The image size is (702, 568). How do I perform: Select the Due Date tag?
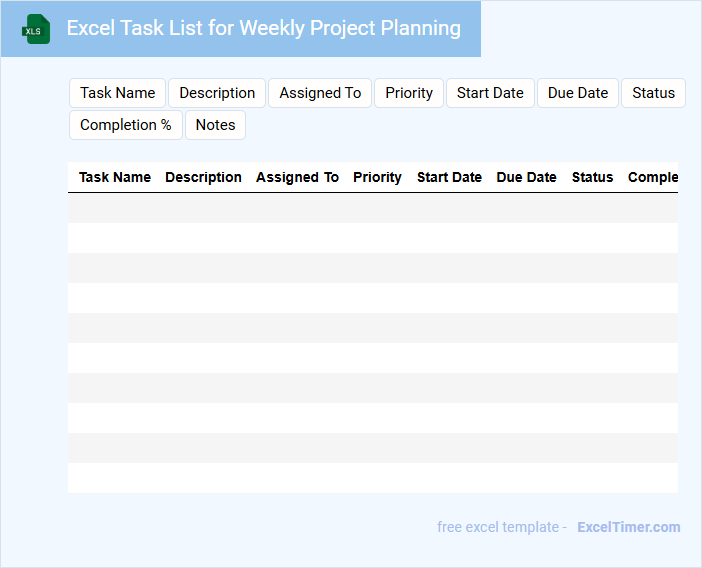coord(578,93)
